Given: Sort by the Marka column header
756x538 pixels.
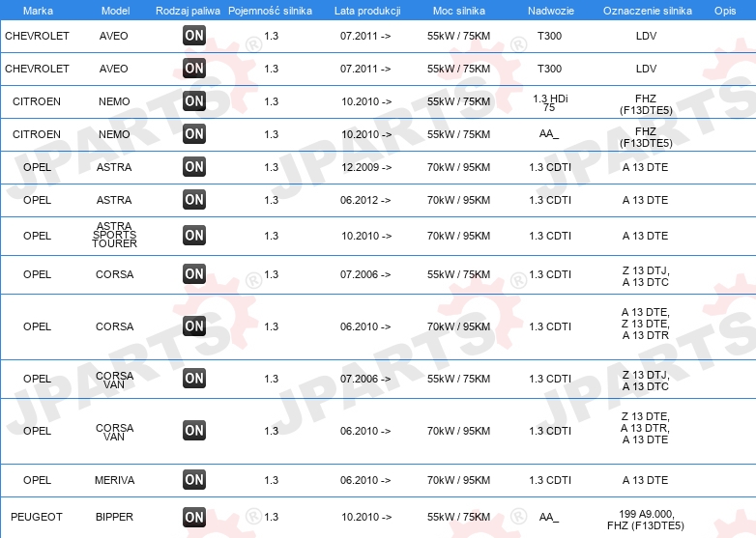Looking at the screenshot, I should [x=38, y=10].
